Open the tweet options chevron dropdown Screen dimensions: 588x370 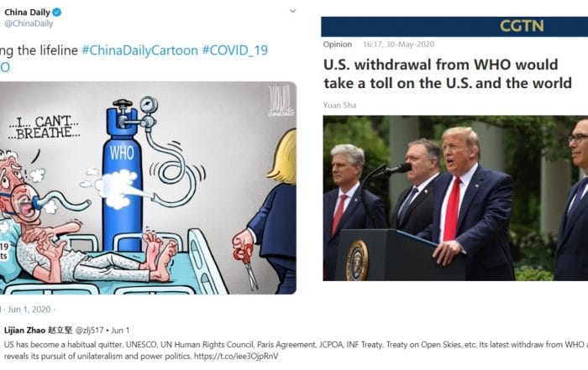(293, 11)
